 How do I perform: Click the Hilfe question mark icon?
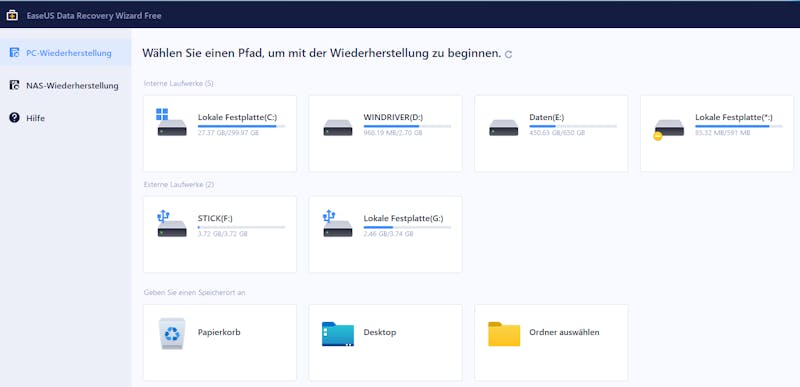(14, 118)
